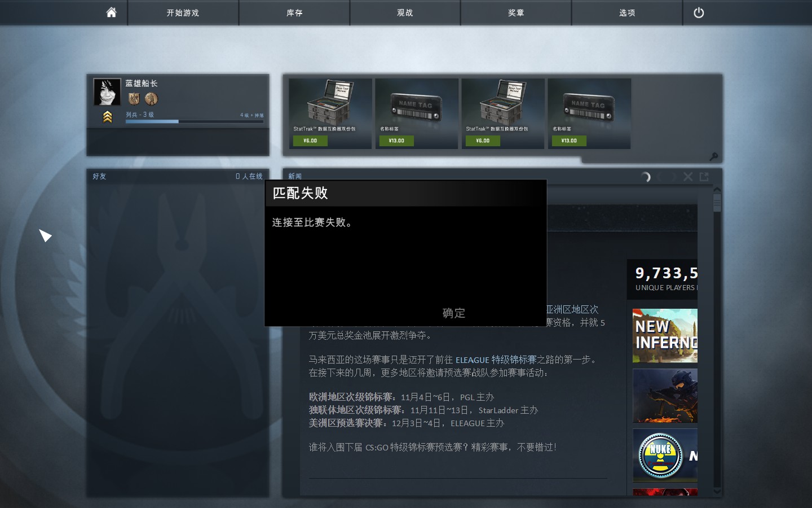Open the 库存 inventory menu
The image size is (812, 508).
pyautogui.click(x=294, y=12)
